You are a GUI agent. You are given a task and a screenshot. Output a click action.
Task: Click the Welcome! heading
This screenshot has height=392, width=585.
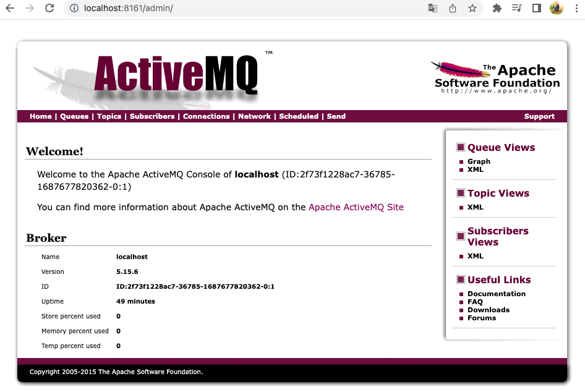coord(54,151)
